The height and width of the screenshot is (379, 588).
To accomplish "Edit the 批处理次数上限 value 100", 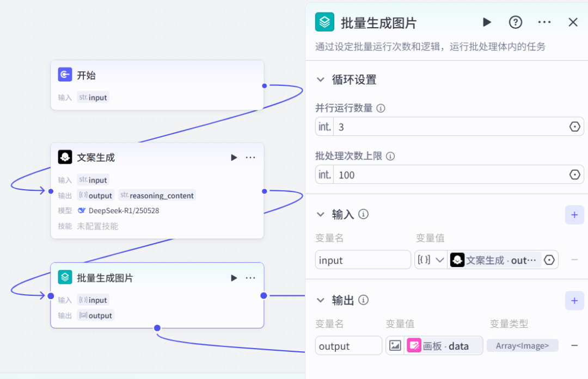I will 450,175.
